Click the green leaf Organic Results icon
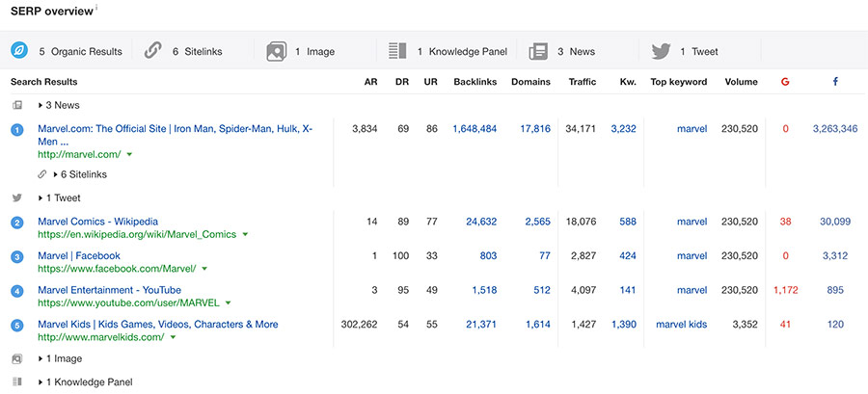Viewport: 868px width, 394px height. click(18, 51)
